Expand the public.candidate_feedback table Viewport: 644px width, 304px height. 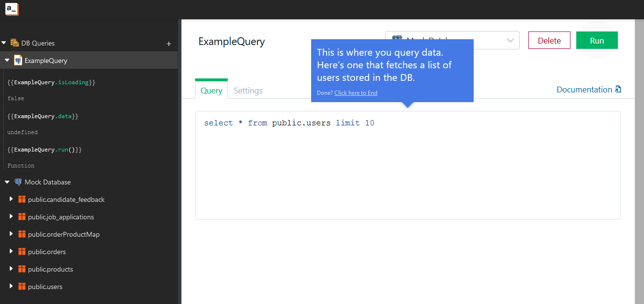click(x=11, y=199)
